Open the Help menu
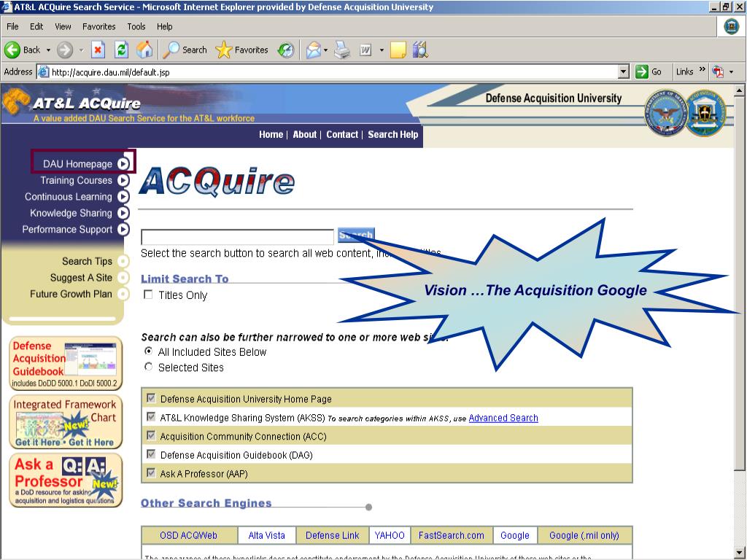Viewport: 747px width, 560px height. click(165, 27)
